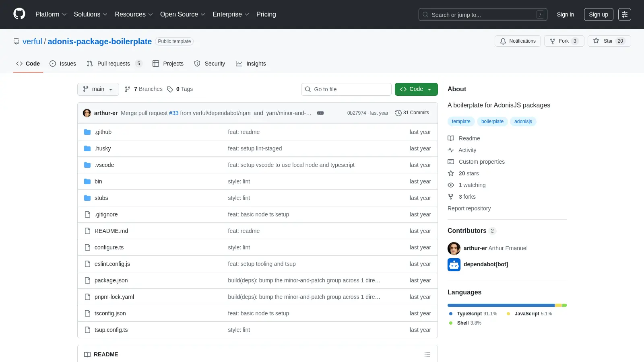The width and height of the screenshot is (644, 362).
Task: Open the tsup.config.ts file
Action: click(111, 330)
